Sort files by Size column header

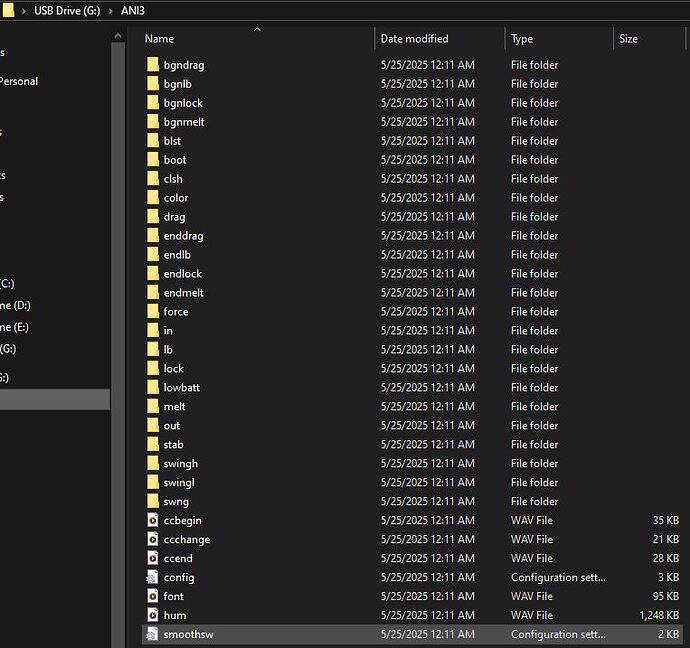tap(628, 39)
